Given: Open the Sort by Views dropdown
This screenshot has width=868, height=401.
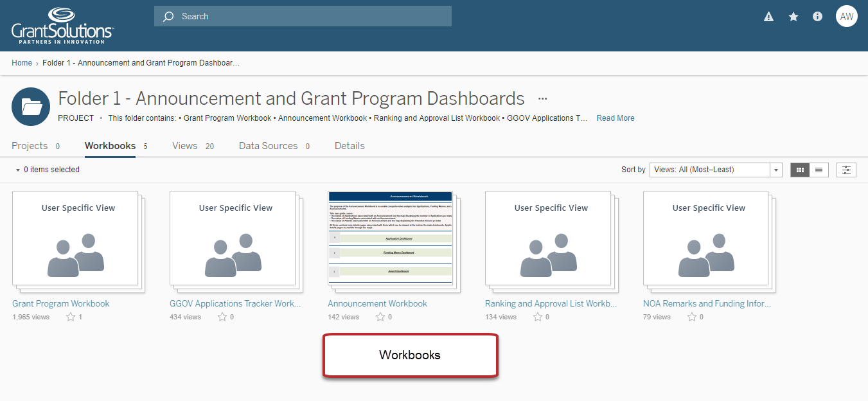Looking at the screenshot, I should [x=715, y=170].
